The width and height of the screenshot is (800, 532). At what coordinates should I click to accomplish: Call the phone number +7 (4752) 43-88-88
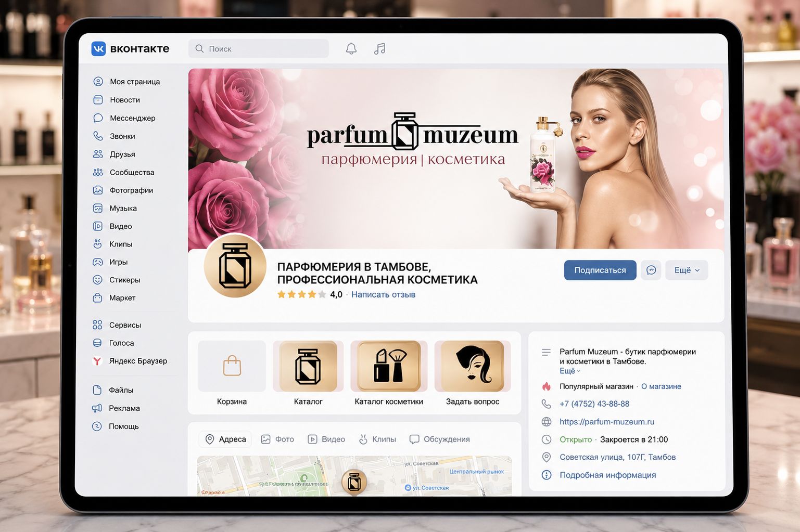point(594,404)
